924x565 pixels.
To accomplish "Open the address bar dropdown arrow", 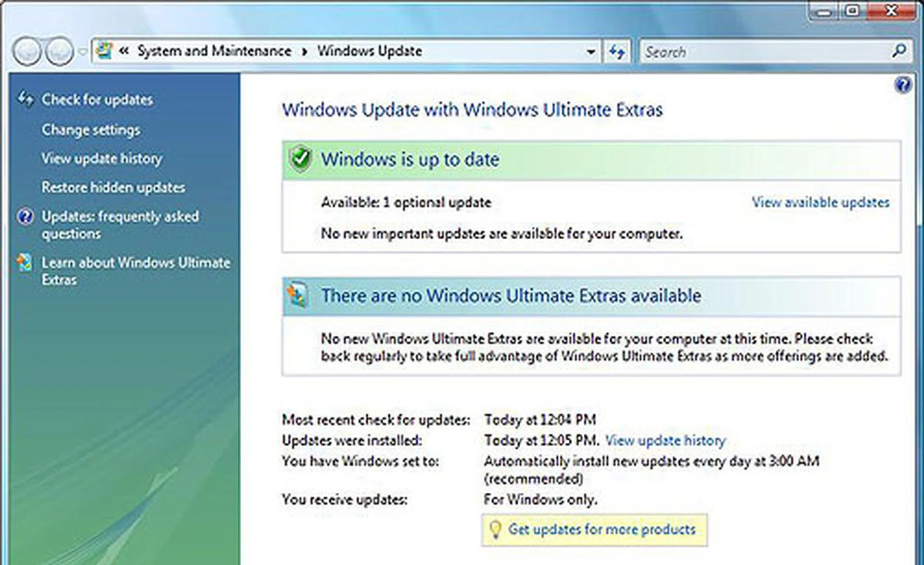I will tap(591, 51).
